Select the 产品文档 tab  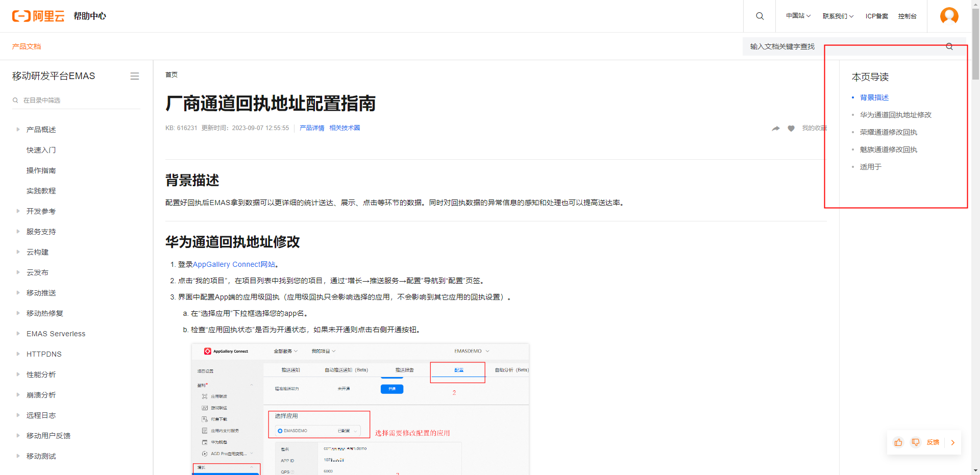(27, 46)
